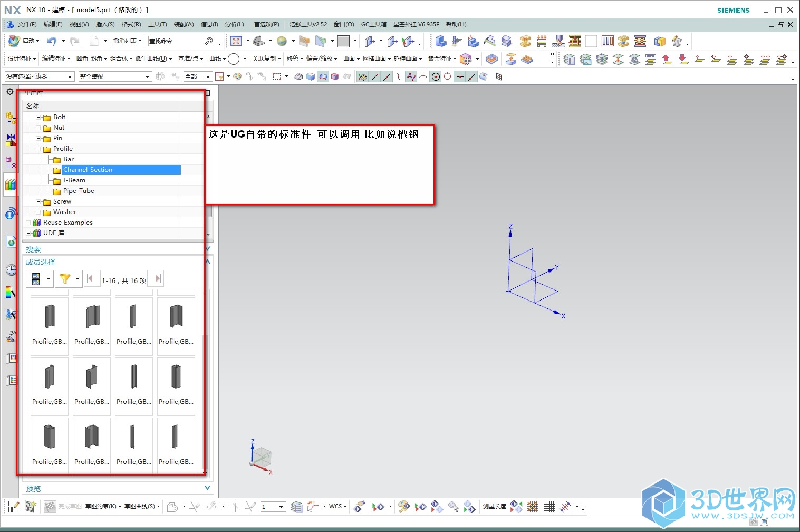Toggle snap to control point
800x532 pixels.
coord(399,76)
